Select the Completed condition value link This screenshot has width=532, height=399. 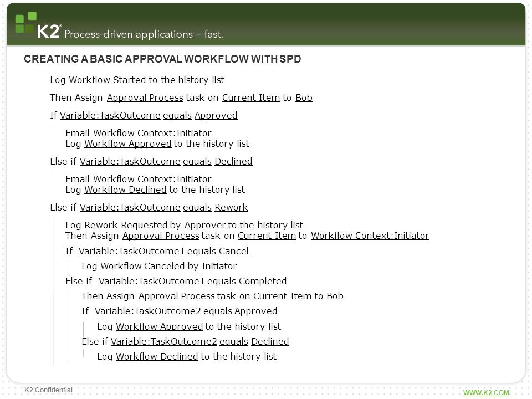263,281
